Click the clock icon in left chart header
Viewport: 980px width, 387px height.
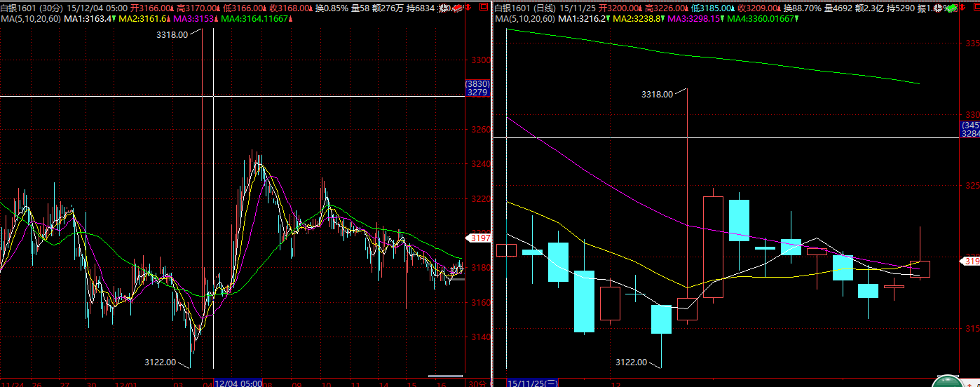(444, 8)
